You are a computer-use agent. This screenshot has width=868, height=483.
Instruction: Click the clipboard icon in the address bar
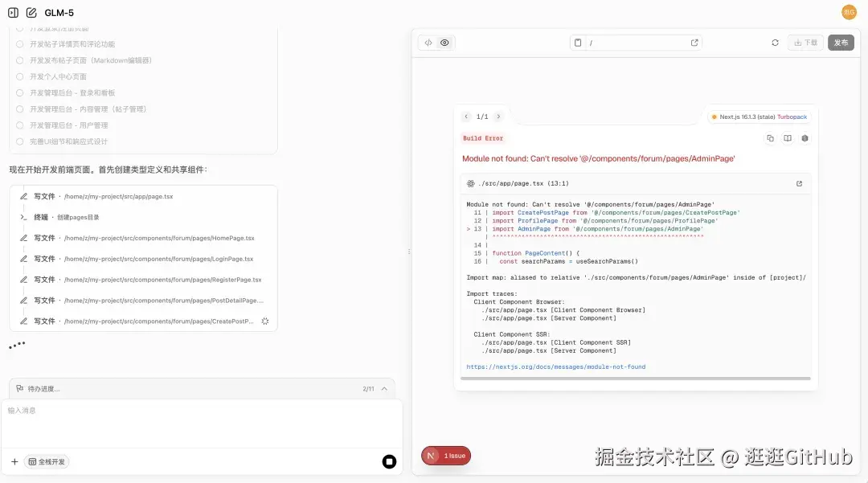pos(578,43)
